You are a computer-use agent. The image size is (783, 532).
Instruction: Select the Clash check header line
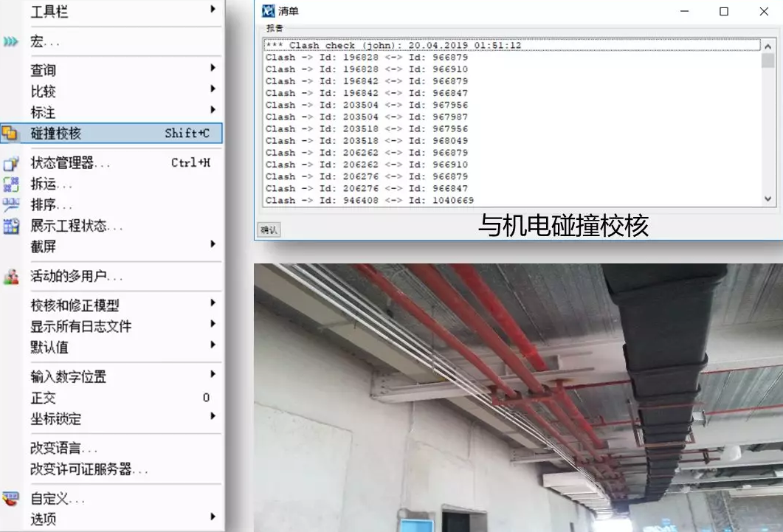(x=512, y=46)
